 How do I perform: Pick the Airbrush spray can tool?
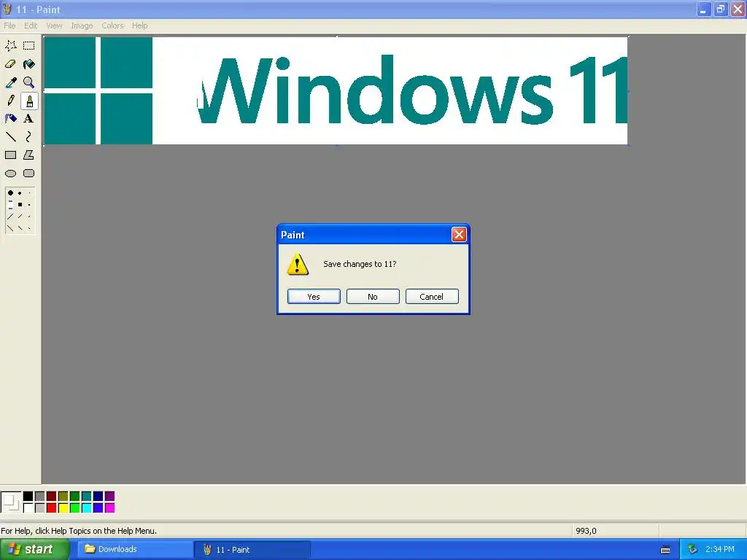tap(10, 119)
